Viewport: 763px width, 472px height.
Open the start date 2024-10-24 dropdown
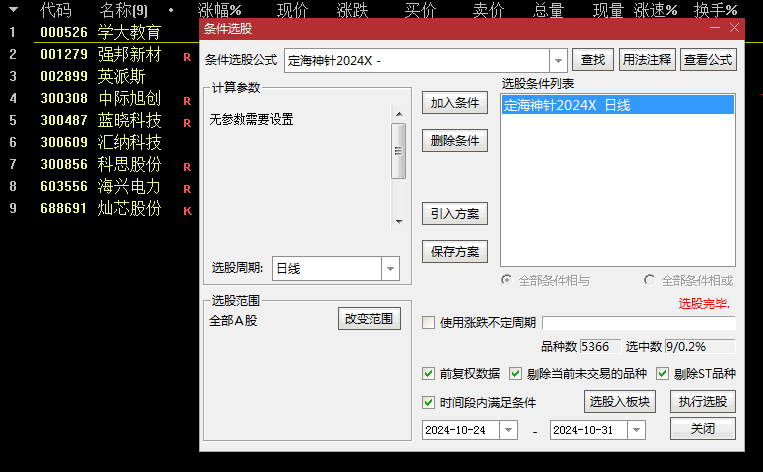point(509,430)
